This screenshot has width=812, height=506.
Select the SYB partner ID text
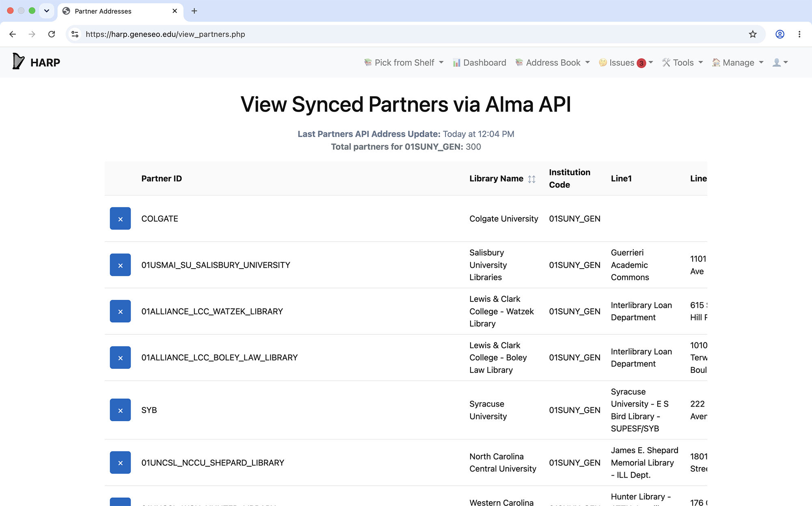tap(149, 410)
